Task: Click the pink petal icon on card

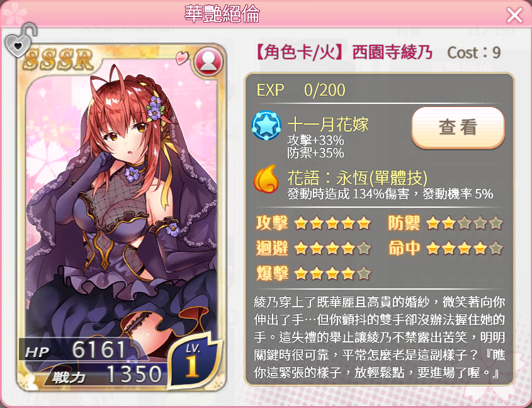Action: (x=183, y=58)
